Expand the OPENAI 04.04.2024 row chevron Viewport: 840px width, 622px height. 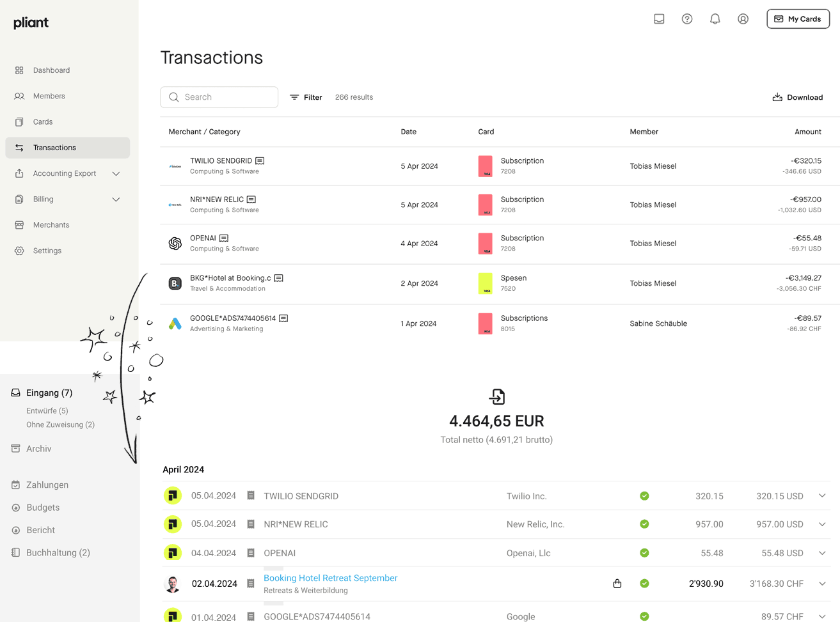pyautogui.click(x=822, y=553)
